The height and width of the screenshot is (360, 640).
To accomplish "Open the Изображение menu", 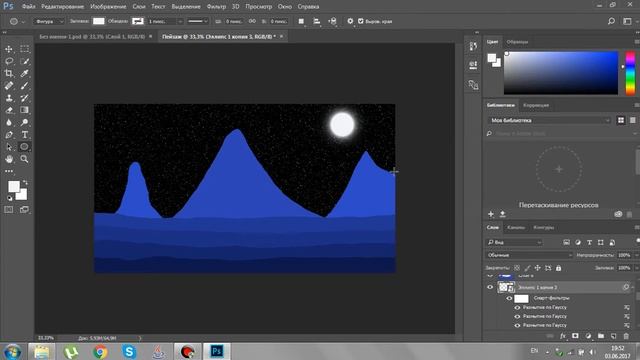I will (x=108, y=7).
